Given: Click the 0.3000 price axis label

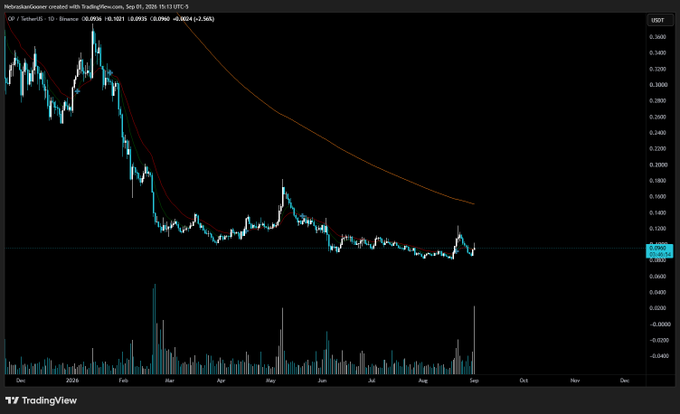Looking at the screenshot, I should (x=657, y=85).
